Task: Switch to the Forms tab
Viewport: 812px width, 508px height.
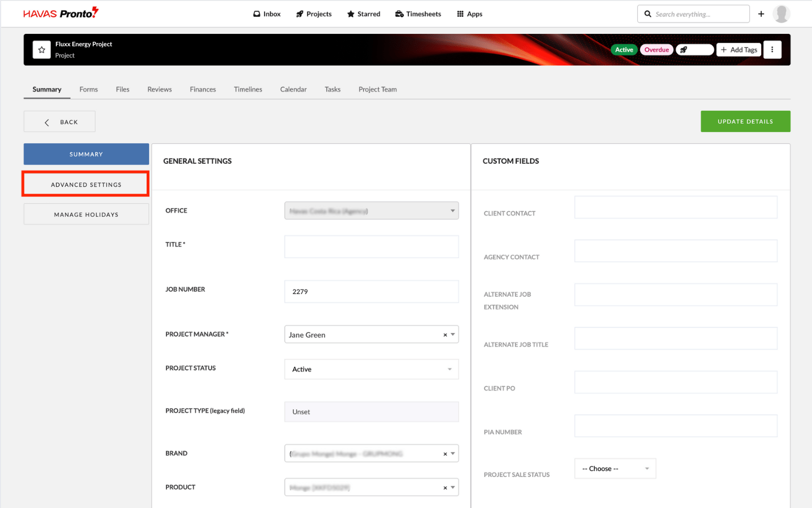Action: tap(89, 89)
